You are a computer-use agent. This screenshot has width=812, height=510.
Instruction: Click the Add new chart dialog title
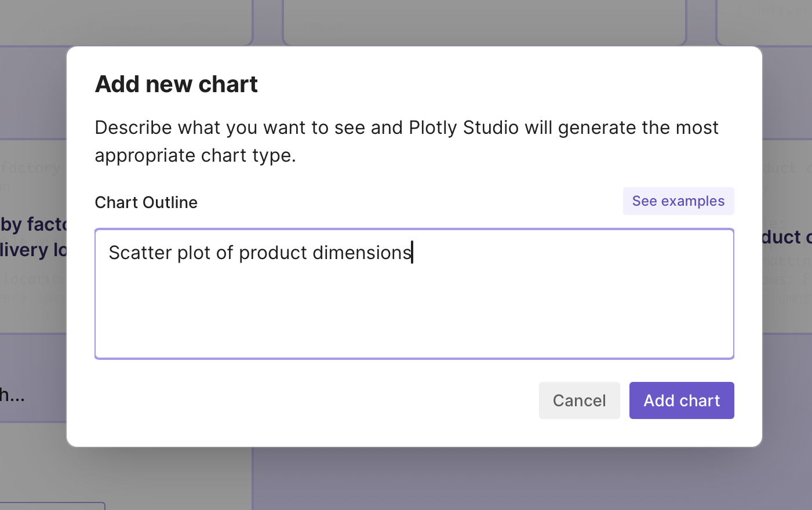pos(176,84)
